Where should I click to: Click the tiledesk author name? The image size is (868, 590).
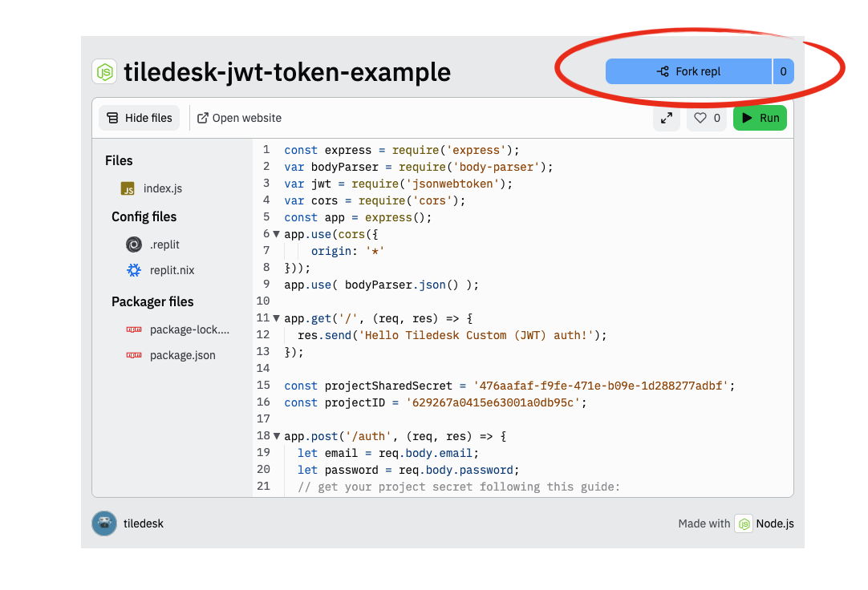click(144, 523)
